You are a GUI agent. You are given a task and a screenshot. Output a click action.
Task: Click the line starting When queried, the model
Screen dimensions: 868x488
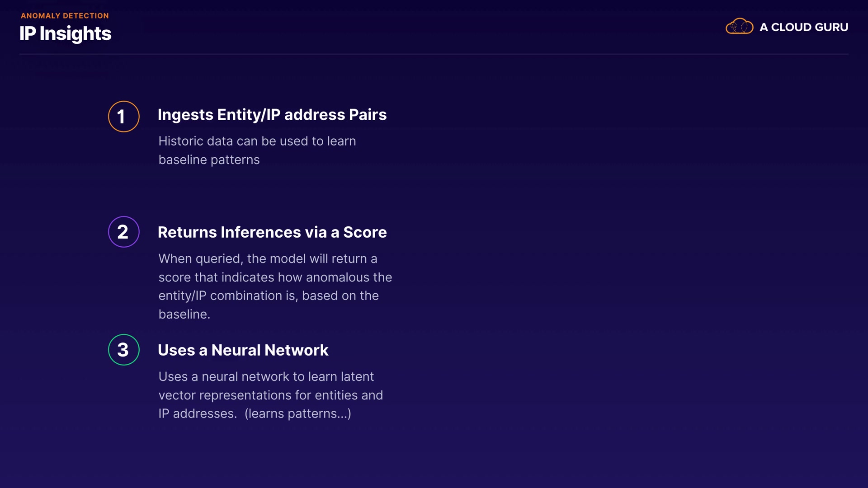tap(268, 258)
